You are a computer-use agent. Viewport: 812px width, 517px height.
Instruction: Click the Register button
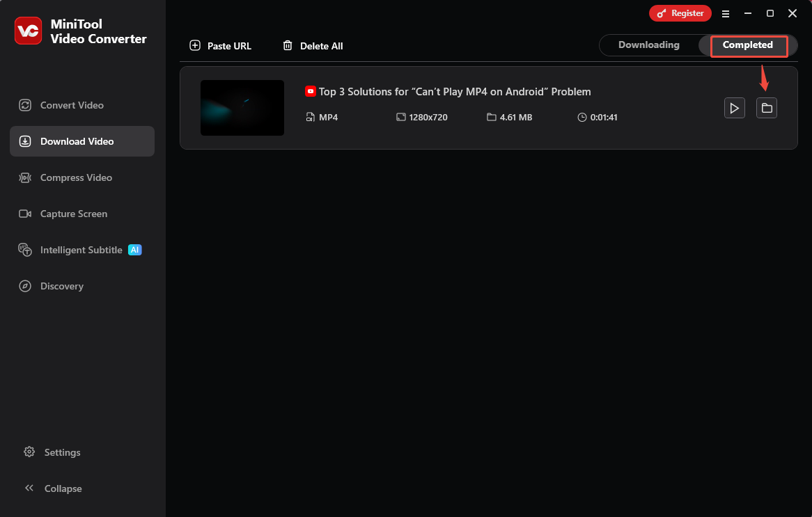coord(680,13)
